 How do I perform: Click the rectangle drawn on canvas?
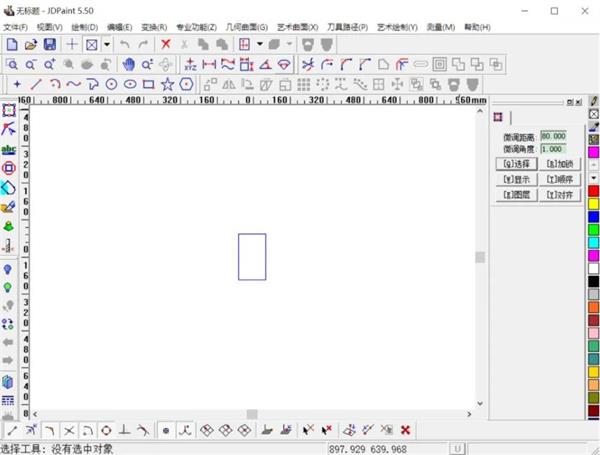(252, 257)
